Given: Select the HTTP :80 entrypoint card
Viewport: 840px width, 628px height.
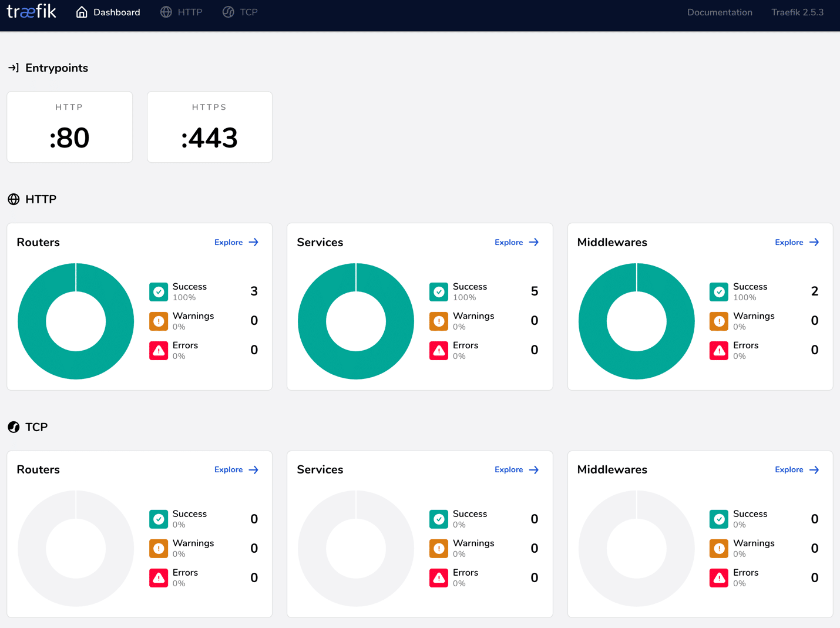Looking at the screenshot, I should coord(70,127).
